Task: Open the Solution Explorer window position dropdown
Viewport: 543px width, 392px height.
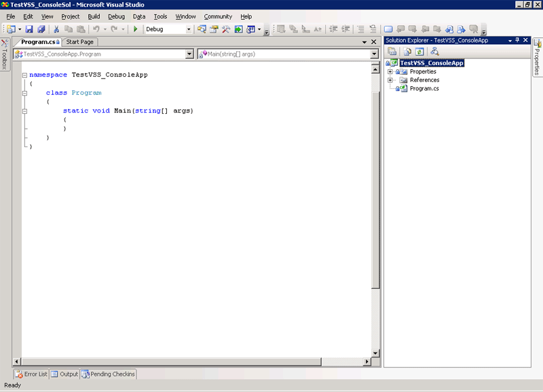Action: [510, 41]
